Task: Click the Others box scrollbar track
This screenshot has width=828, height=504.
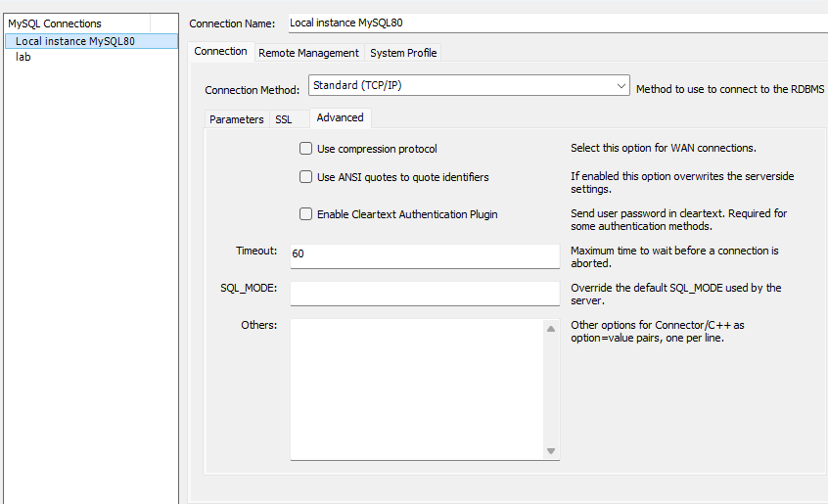Action: tap(551, 389)
